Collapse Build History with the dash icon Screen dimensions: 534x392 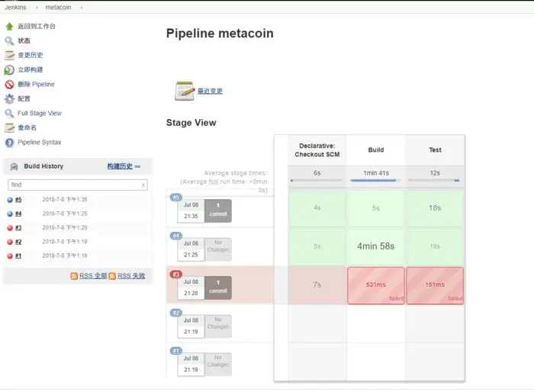(x=137, y=166)
